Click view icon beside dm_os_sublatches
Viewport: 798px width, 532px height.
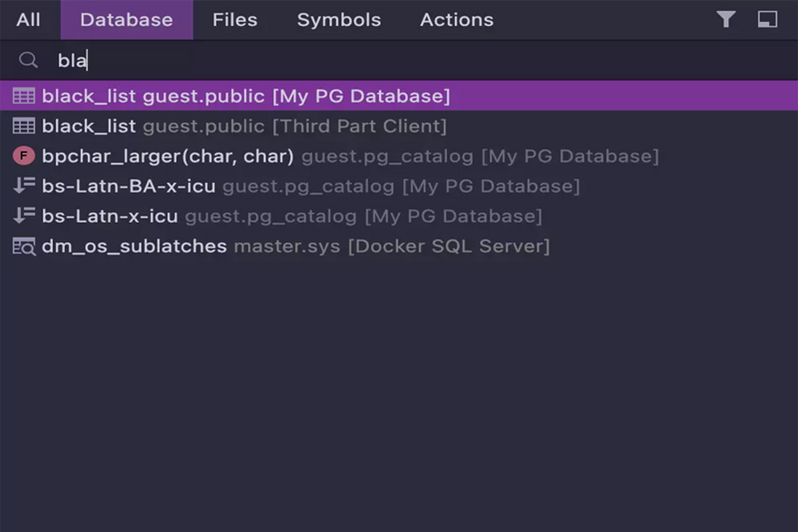(x=24, y=247)
